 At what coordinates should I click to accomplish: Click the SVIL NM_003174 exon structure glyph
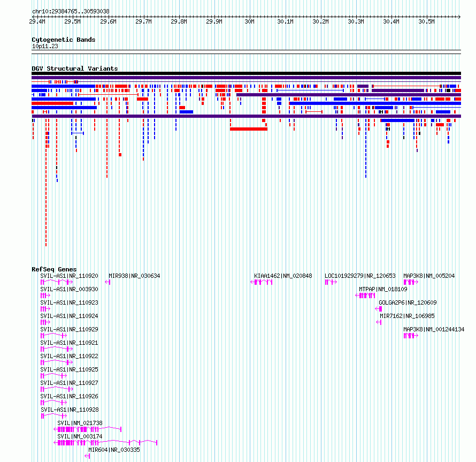pyautogui.click(x=105, y=443)
